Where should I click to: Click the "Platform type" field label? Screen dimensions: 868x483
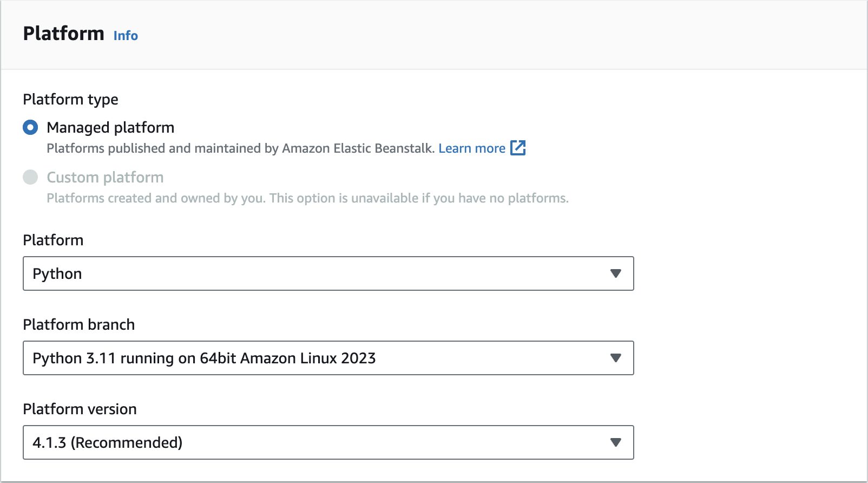70,100
